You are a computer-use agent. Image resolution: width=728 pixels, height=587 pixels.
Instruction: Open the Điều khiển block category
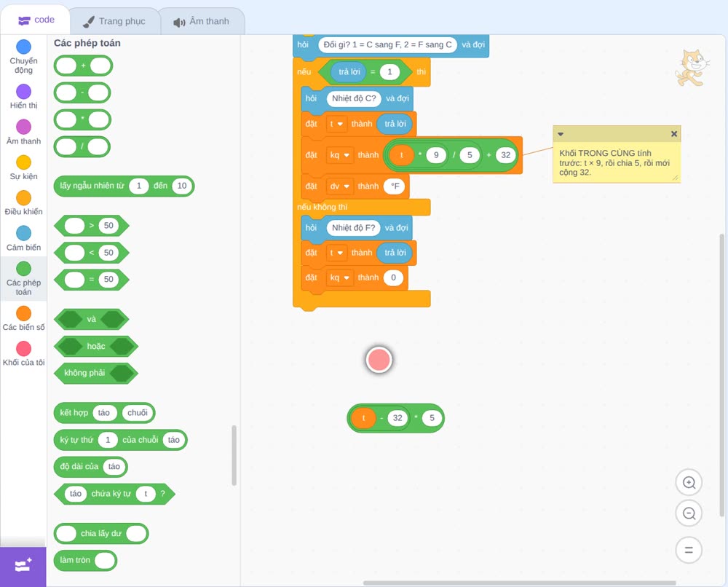[x=23, y=203]
